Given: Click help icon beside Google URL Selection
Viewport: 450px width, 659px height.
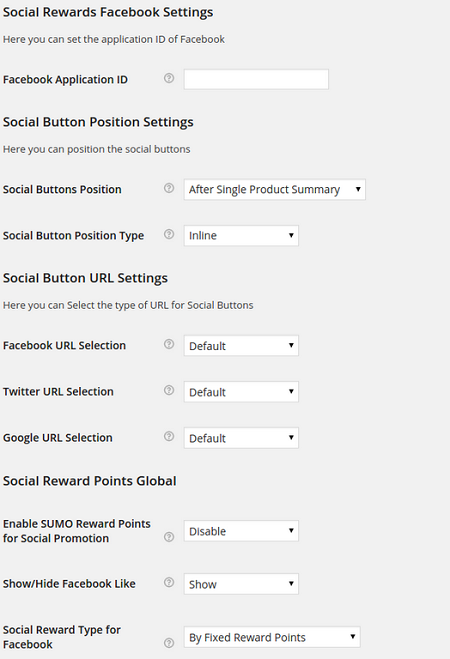Looking at the screenshot, I should 169,437.
